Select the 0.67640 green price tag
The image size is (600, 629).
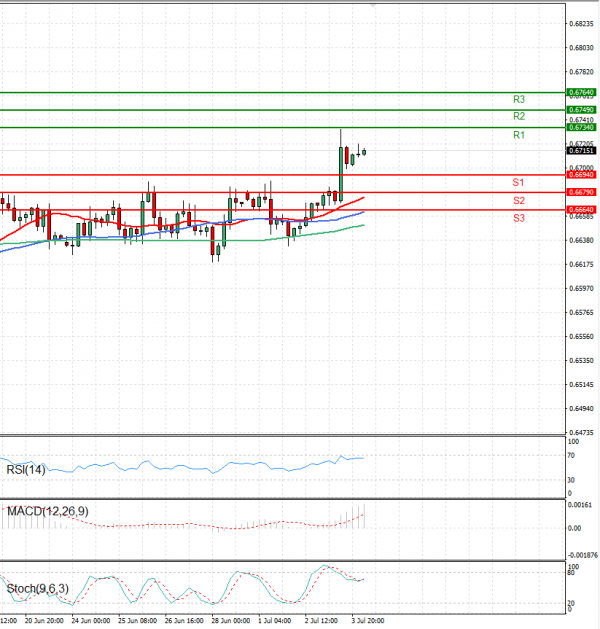581,93
